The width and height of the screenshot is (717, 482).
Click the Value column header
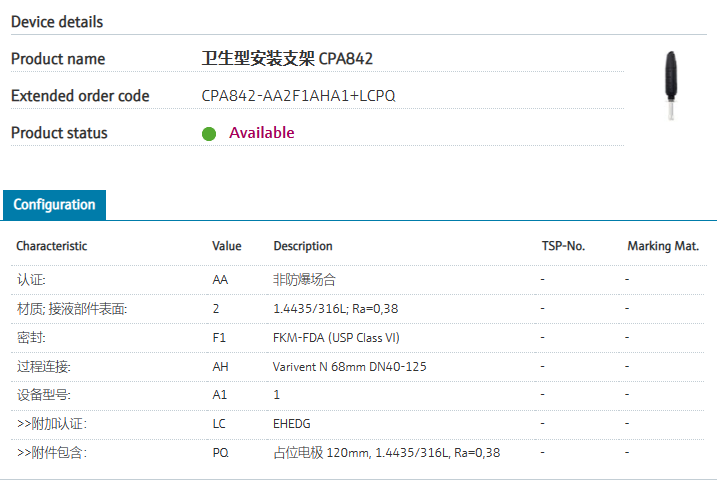pos(227,246)
